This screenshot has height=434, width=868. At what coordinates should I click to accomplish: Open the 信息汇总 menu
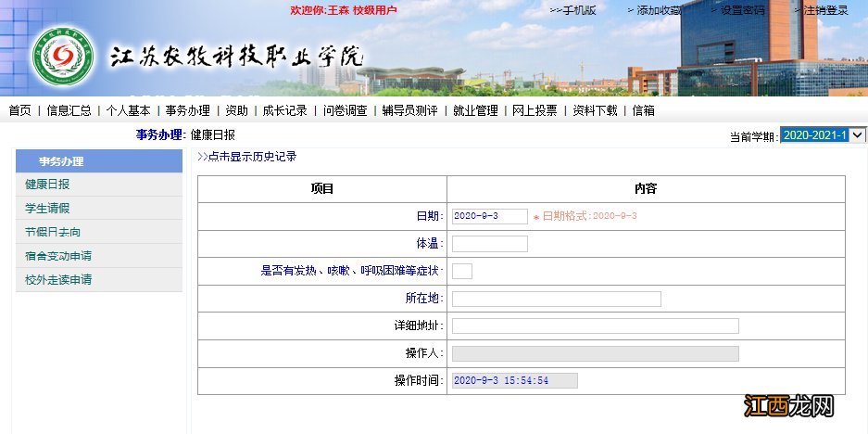(69, 110)
